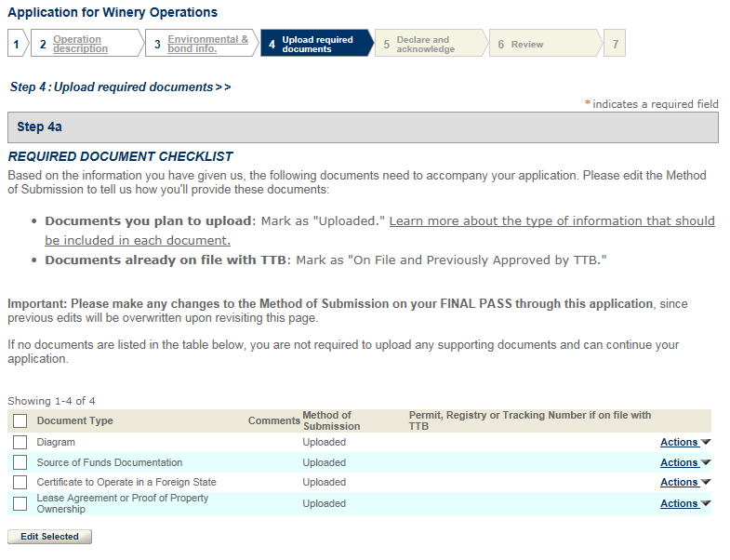Check the Source of Funds Documentation checkbox

[x=20, y=463]
